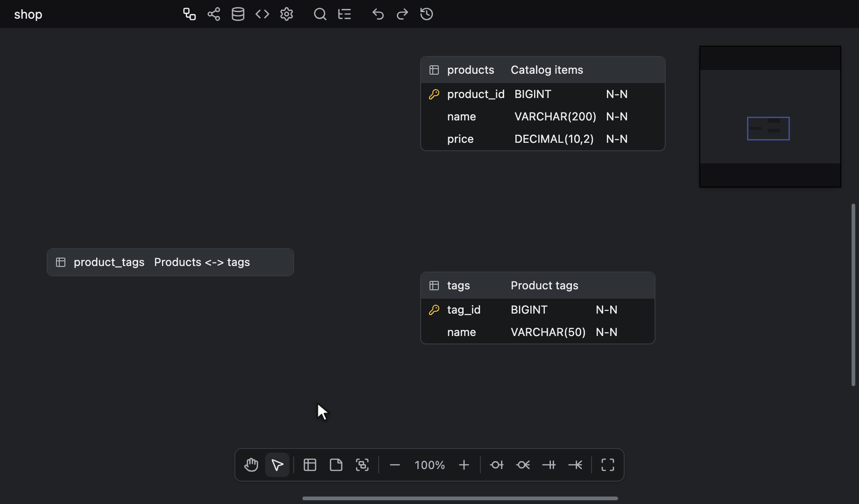Click the undo arrow icon
859x504 pixels.
[x=378, y=14]
